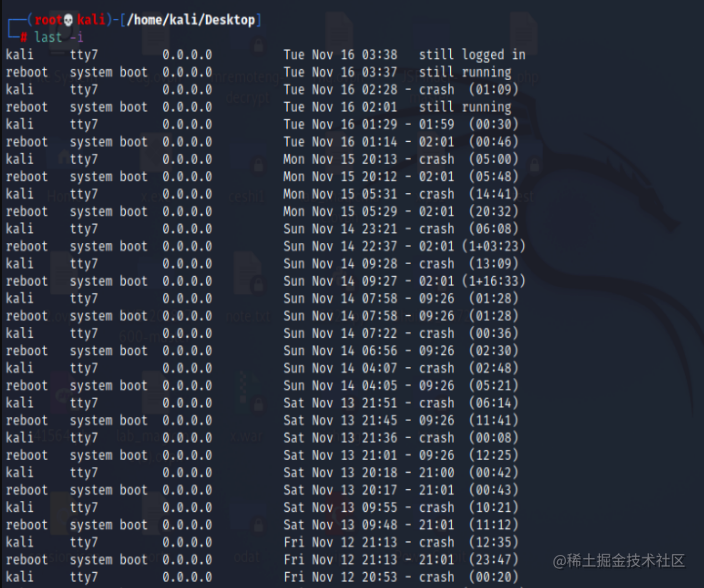The height and width of the screenshot is (588, 704).
Task: Click "crash" on the Fri Nov 12 21:13 kali row
Action: 436,543
